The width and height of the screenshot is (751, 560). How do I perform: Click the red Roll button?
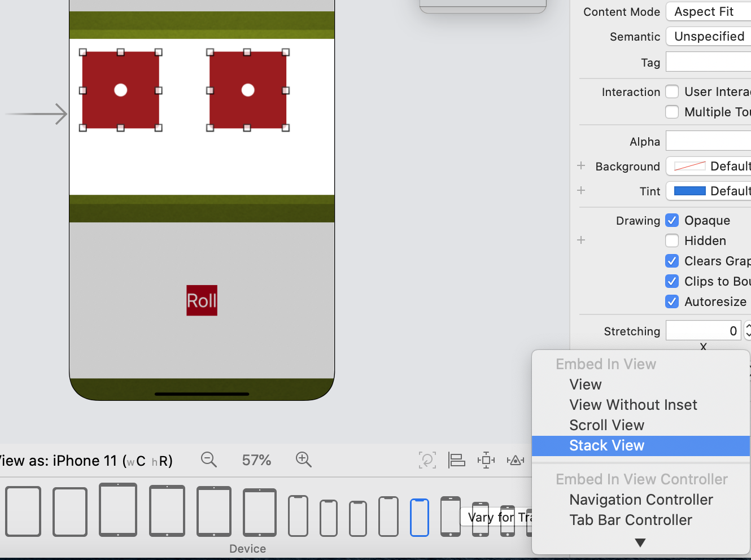[202, 300]
